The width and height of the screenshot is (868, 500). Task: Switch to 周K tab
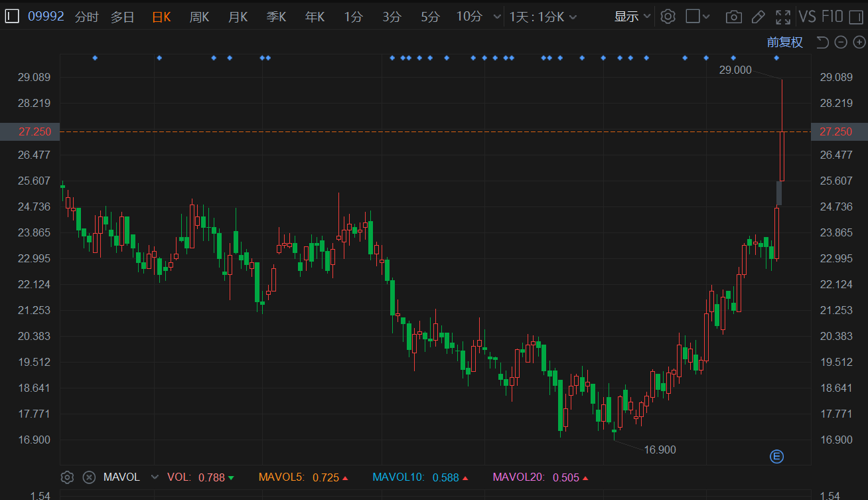199,17
